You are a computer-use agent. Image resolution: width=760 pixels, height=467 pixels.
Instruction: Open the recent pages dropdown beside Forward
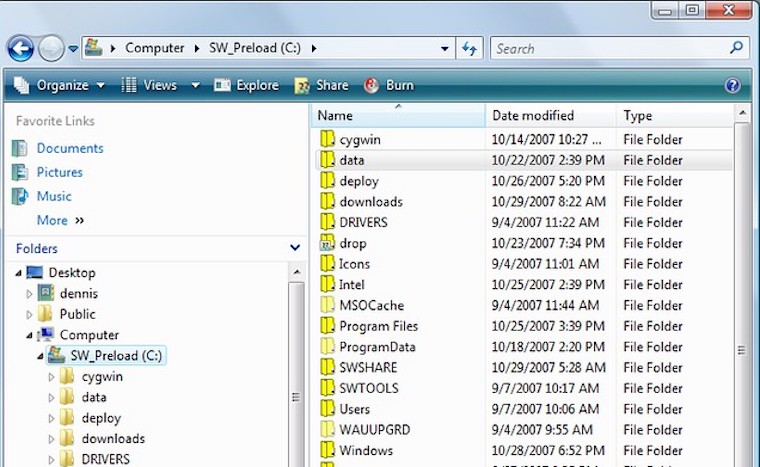(73, 48)
